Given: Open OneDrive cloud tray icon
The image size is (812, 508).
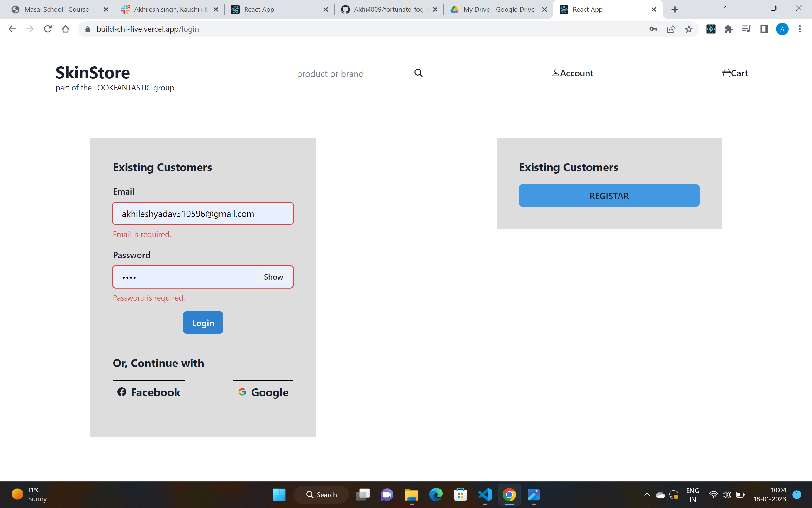Looking at the screenshot, I should click(x=660, y=495).
